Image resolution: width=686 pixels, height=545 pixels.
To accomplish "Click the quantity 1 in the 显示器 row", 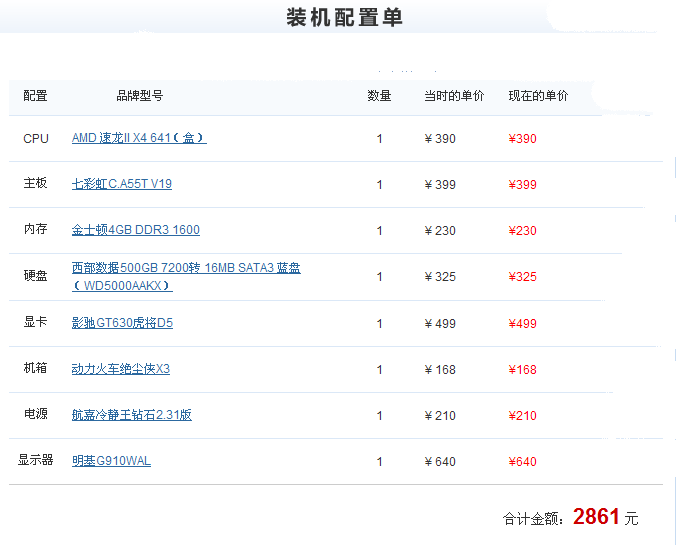I will [380, 461].
